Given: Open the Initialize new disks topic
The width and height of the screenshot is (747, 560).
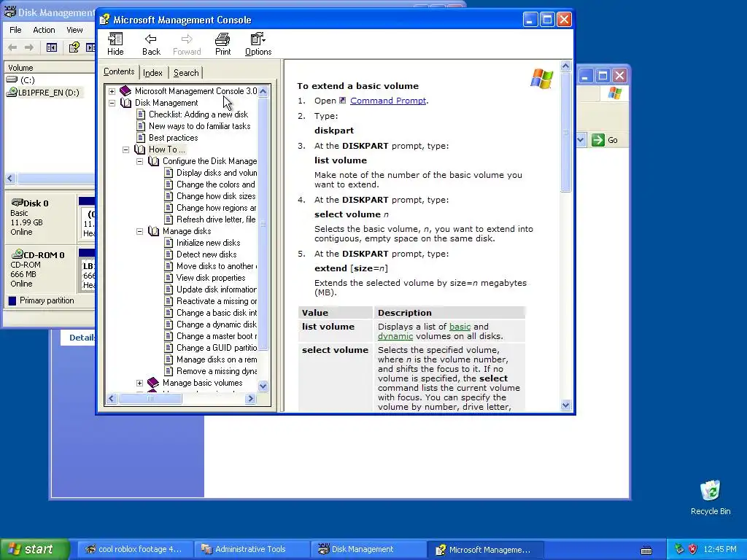Looking at the screenshot, I should pyautogui.click(x=208, y=243).
